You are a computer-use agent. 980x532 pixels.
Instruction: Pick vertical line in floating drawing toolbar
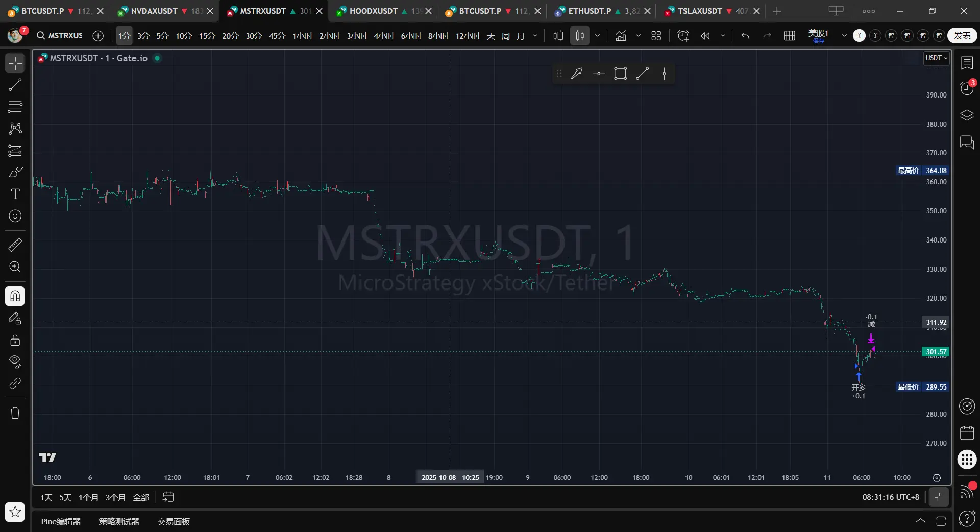tap(664, 74)
